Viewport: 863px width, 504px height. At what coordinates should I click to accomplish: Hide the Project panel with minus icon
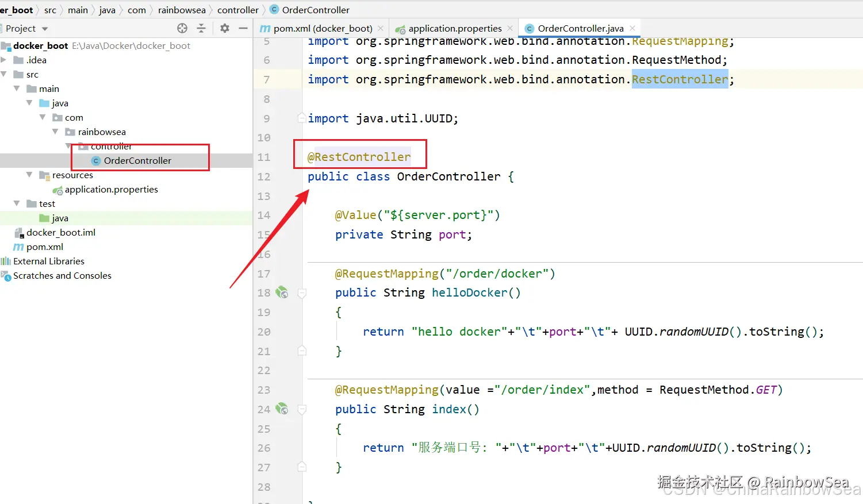[243, 28]
